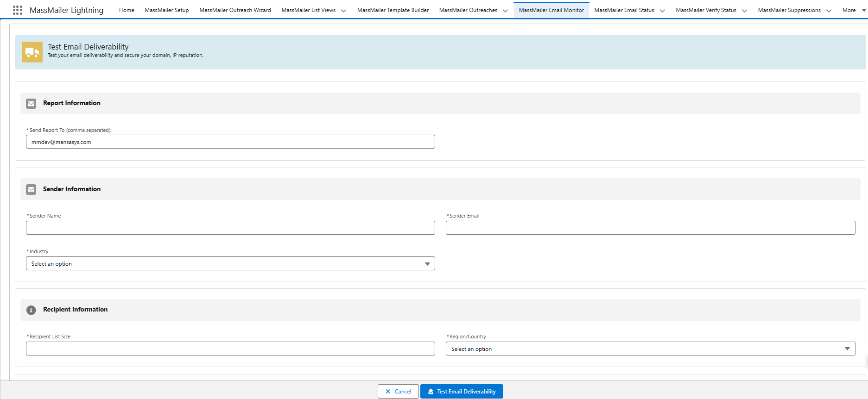Expand MassMailer Suppressions chevron menu
This screenshot has height=399, width=868.
[829, 11]
